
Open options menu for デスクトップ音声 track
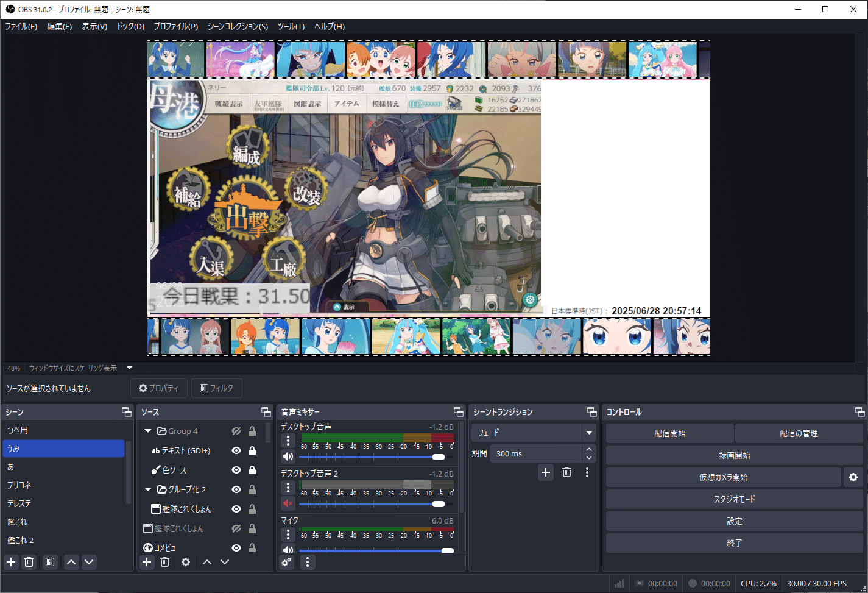(288, 440)
